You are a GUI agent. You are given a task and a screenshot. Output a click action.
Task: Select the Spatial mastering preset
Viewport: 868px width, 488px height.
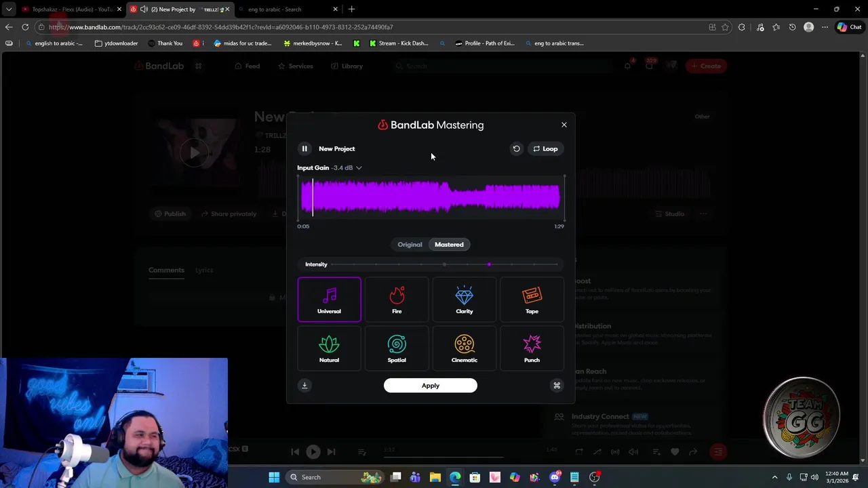[397, 348]
